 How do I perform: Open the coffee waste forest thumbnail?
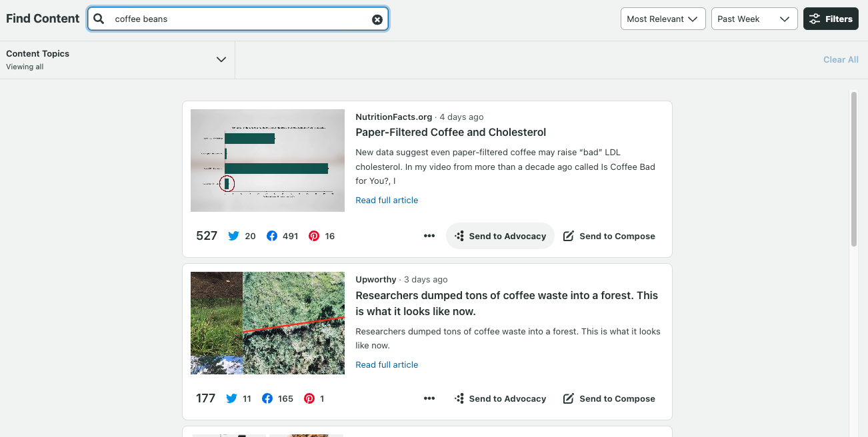click(x=267, y=323)
